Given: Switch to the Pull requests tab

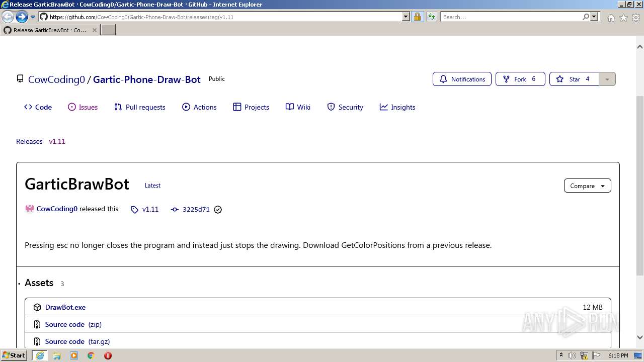Looking at the screenshot, I should pos(140,107).
